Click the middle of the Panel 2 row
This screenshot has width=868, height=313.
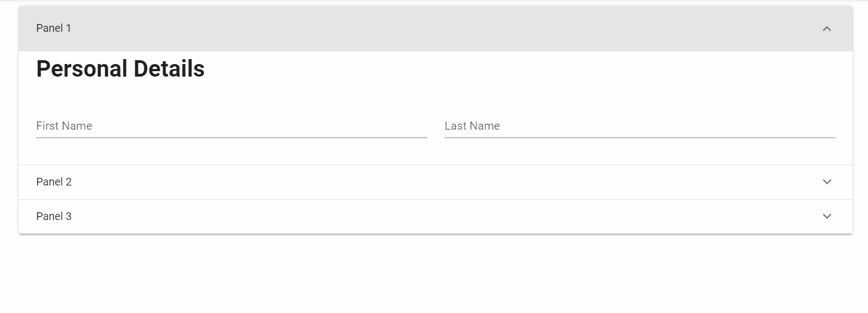435,182
